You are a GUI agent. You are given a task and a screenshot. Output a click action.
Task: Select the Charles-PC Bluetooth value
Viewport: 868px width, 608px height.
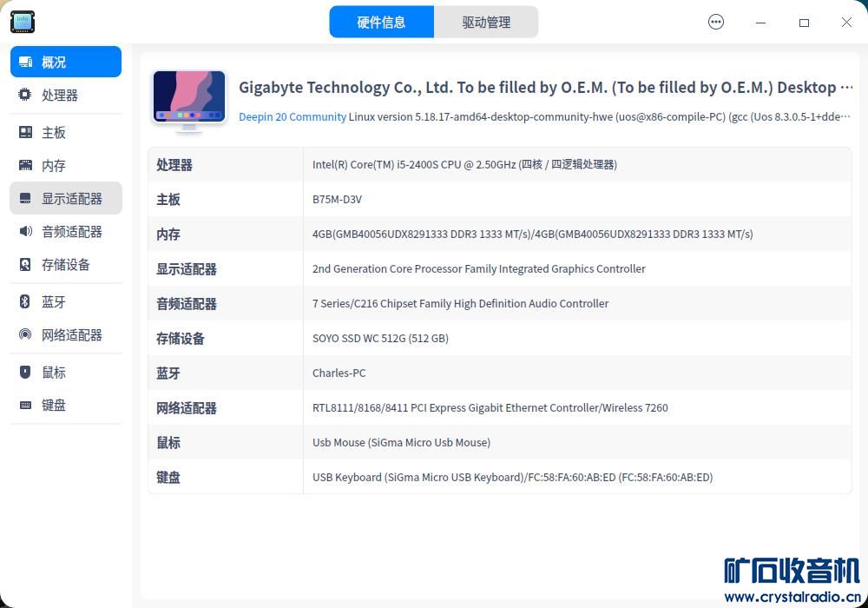click(339, 373)
